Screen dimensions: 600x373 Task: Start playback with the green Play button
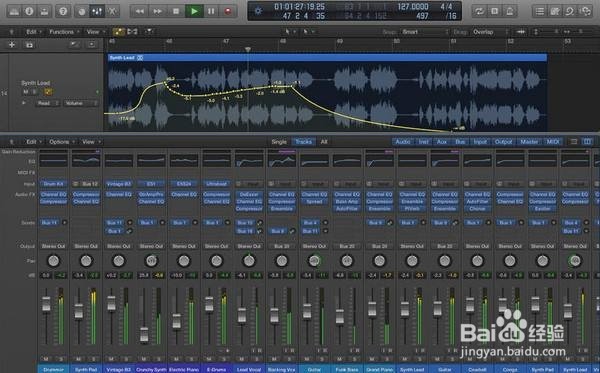click(x=194, y=11)
